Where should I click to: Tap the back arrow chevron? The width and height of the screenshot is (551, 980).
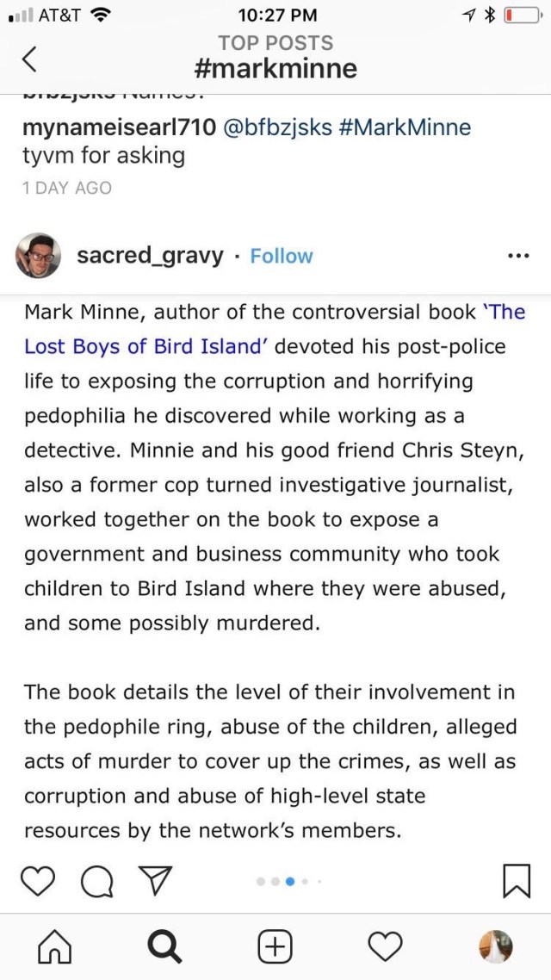(29, 59)
